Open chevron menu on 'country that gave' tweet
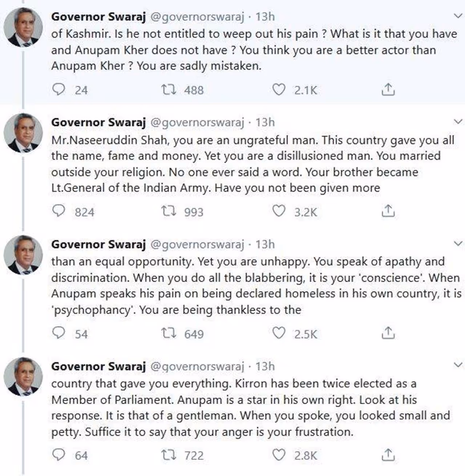 [x=458, y=365]
